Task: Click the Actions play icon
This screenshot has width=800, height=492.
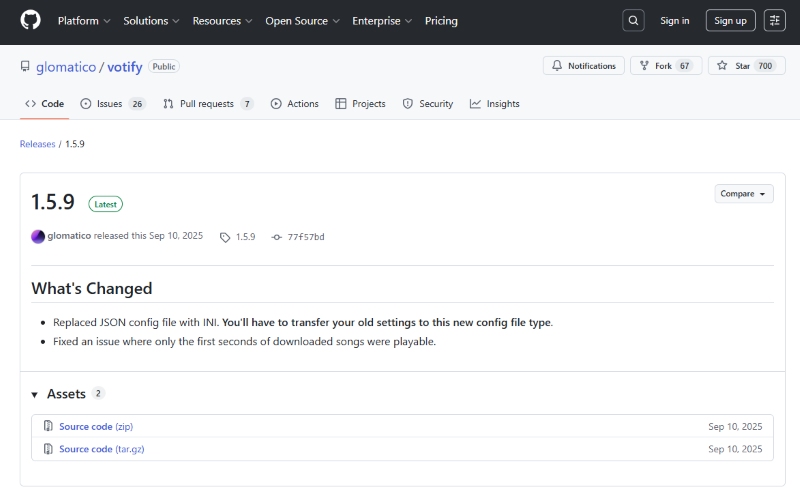Action: (276, 104)
